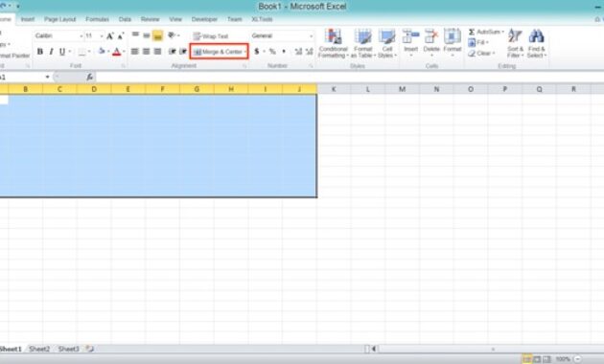Open the Insert ribbon tab
Image resolution: width=604 pixels, height=364 pixels.
(28, 19)
